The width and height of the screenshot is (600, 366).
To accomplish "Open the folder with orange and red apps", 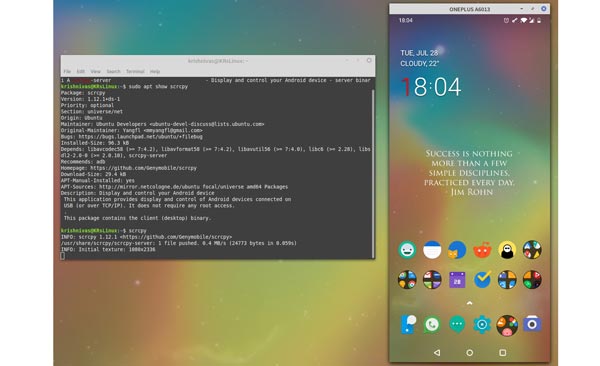I will [532, 279].
